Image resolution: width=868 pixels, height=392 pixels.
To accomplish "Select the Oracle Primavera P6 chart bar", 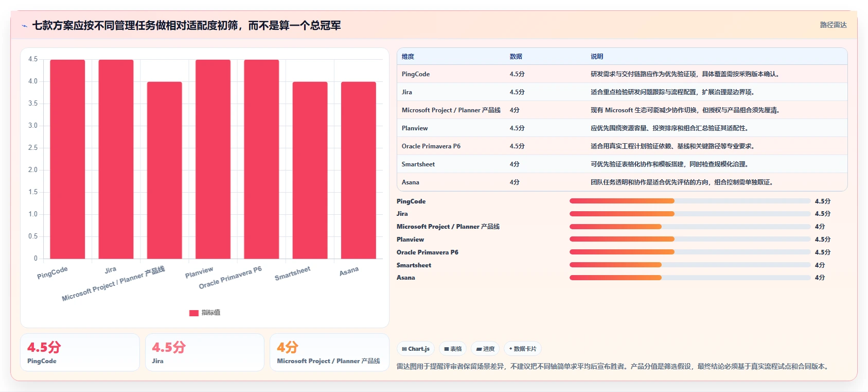I will [261, 159].
